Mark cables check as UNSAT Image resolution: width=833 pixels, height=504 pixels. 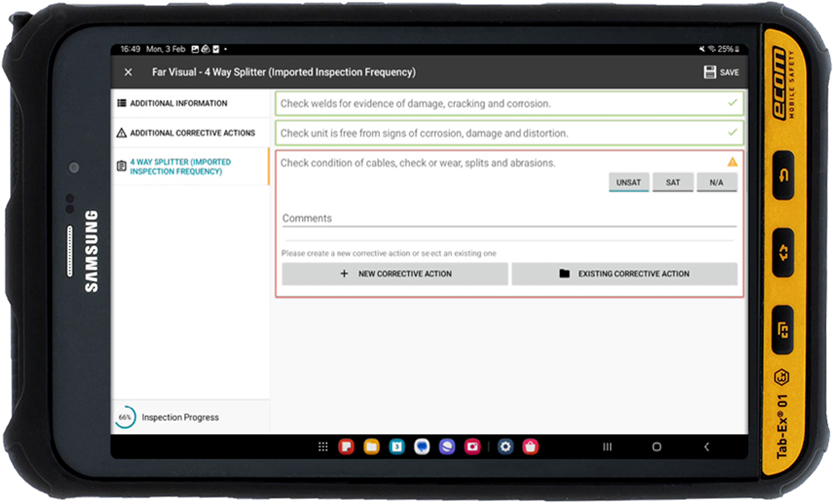tap(629, 182)
